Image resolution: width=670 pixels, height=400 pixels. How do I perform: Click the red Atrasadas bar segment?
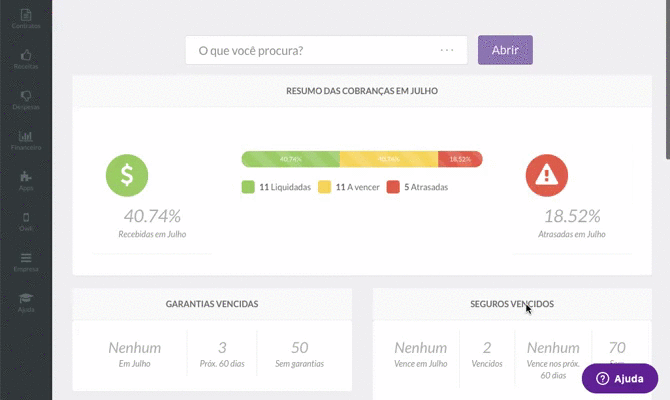pos(460,159)
